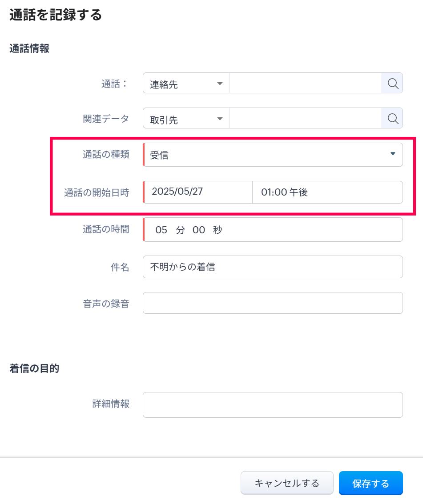Open the 取引先 dropdown

(186, 119)
